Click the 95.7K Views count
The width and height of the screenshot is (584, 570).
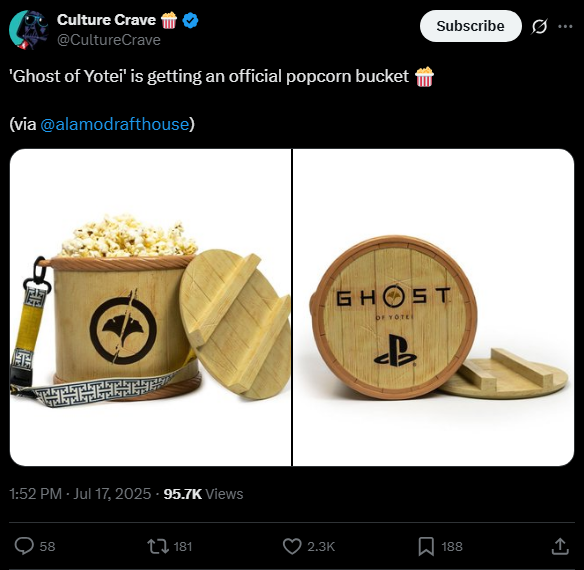203,494
